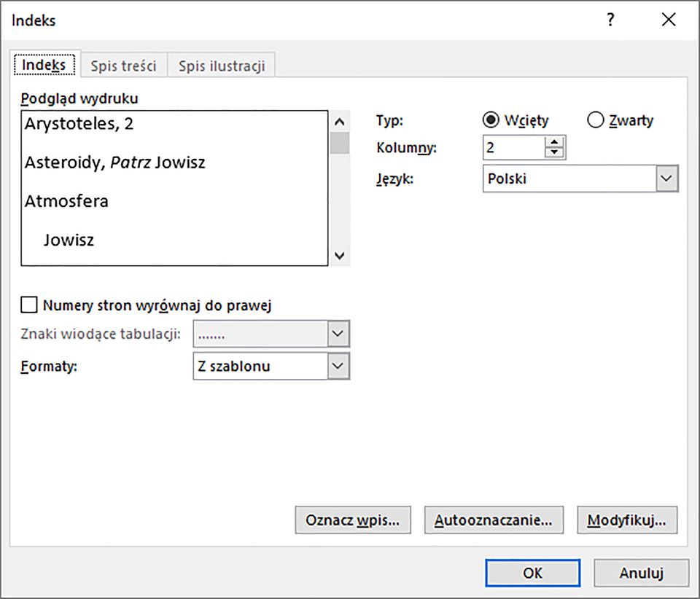Screen dimensions: 700x599
Task: Select the Wcięty radio button
Action: (x=491, y=120)
